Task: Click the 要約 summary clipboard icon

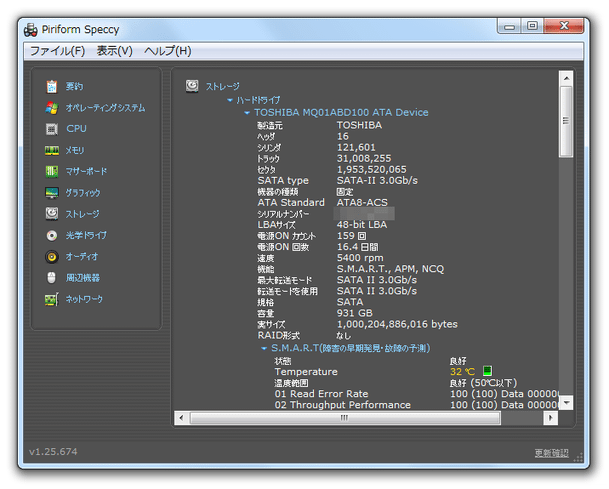Action: pyautogui.click(x=52, y=86)
